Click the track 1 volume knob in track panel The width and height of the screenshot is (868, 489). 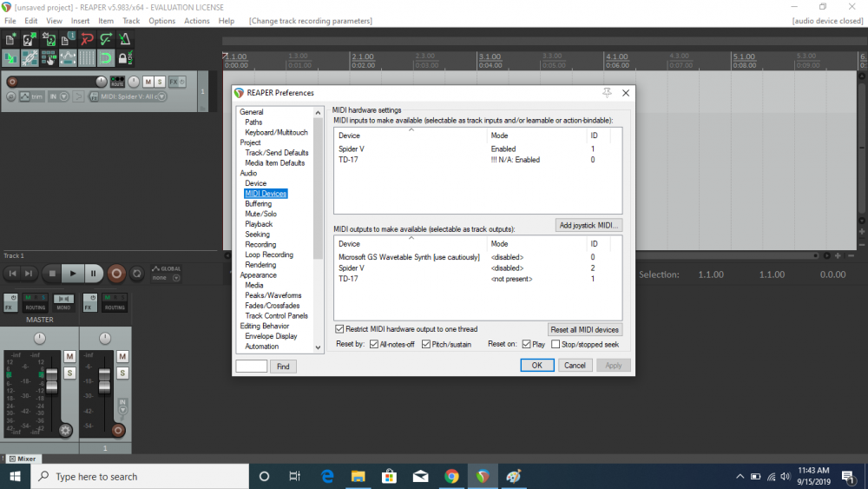(101, 82)
